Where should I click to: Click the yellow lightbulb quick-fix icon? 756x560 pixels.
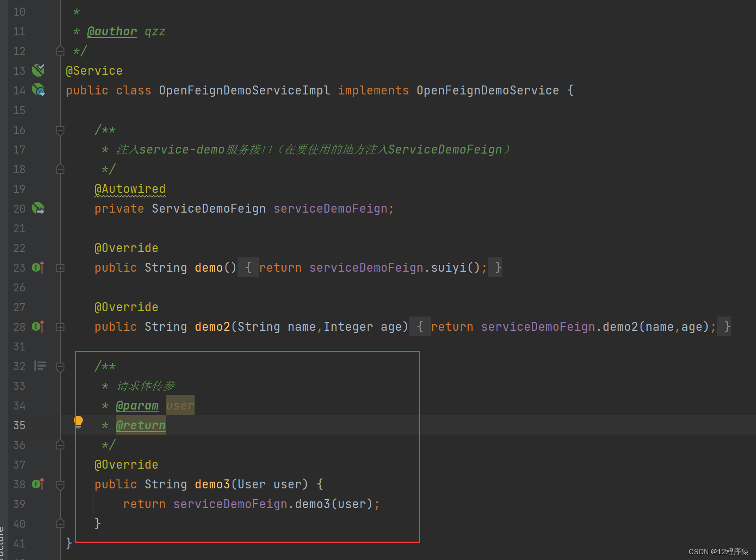(78, 422)
